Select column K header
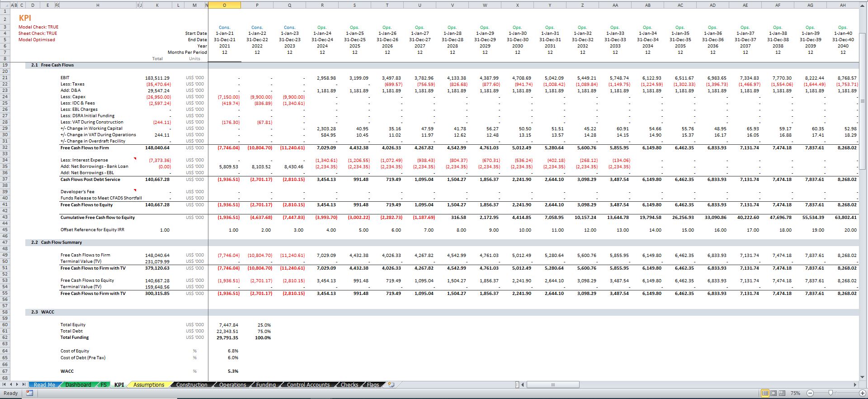Screen dimensions: 868x399 click(x=157, y=5)
